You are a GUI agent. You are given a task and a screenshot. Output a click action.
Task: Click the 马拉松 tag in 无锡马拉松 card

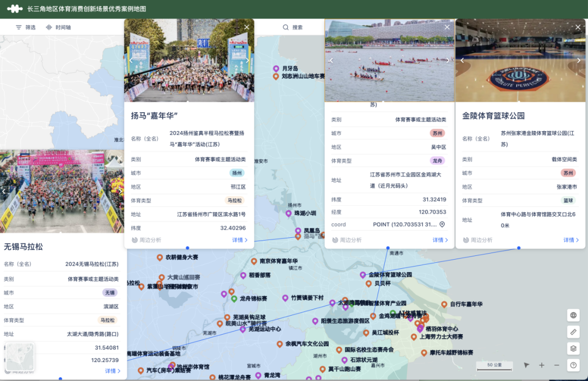tap(108, 320)
